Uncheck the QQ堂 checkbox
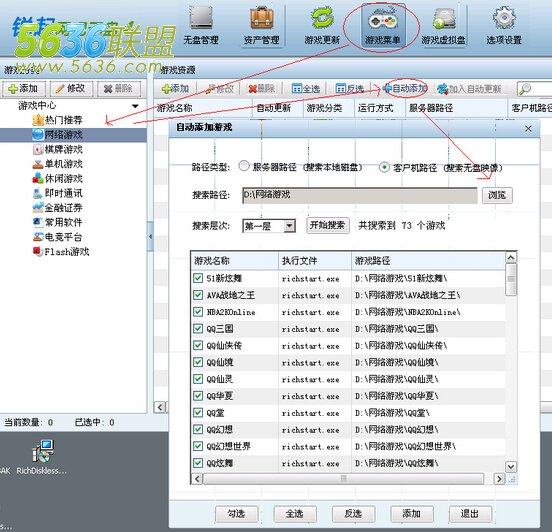 (198, 412)
